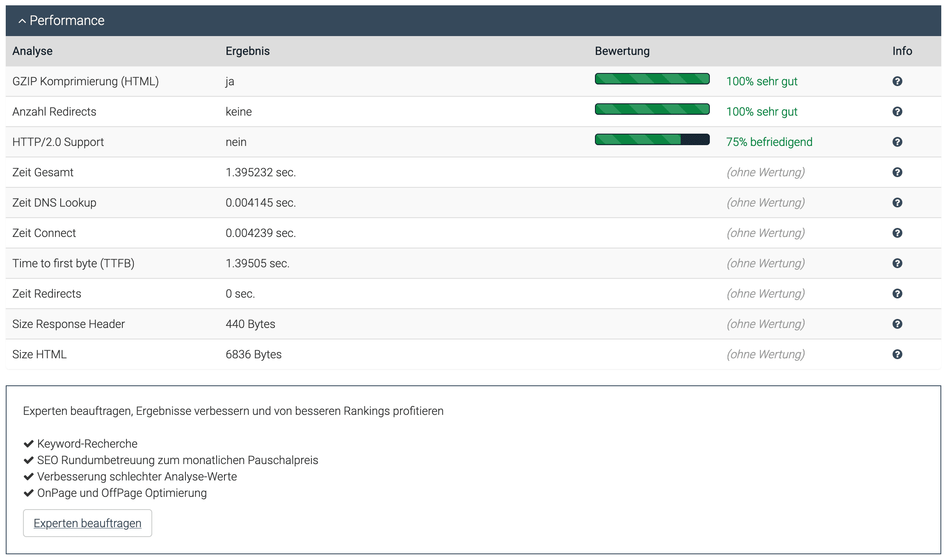This screenshot has width=947, height=560.
Task: Show info about Zeit DNS Lookup
Action: tap(897, 203)
